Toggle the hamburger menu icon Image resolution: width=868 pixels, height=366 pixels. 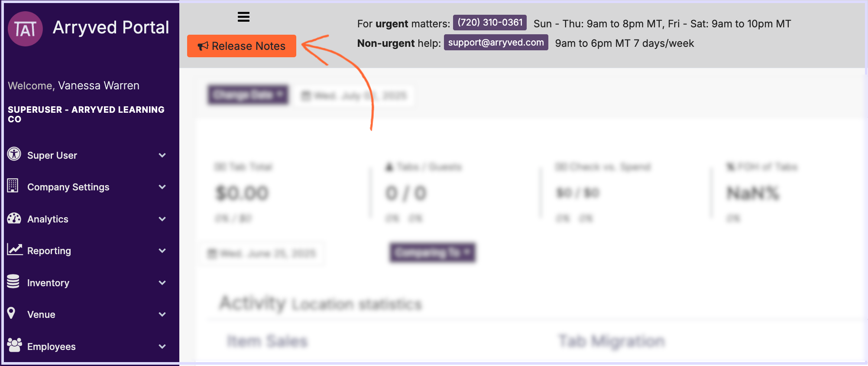(x=243, y=17)
